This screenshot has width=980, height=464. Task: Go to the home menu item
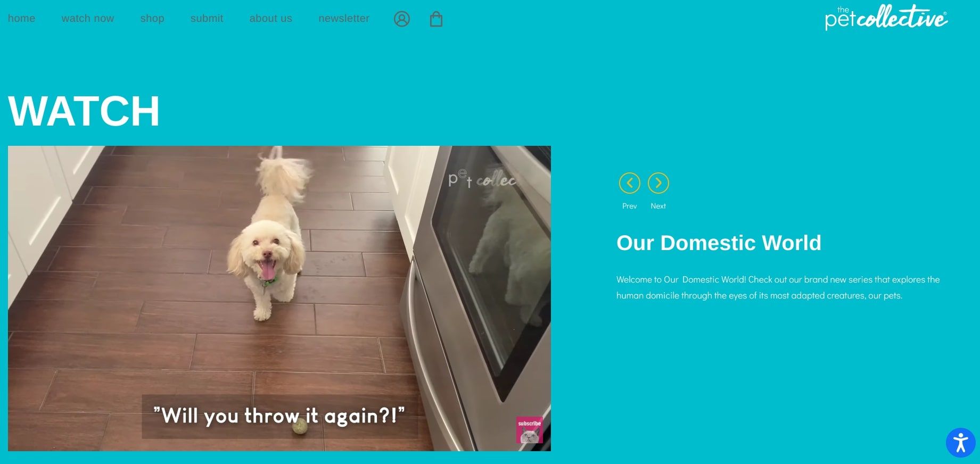[21, 19]
